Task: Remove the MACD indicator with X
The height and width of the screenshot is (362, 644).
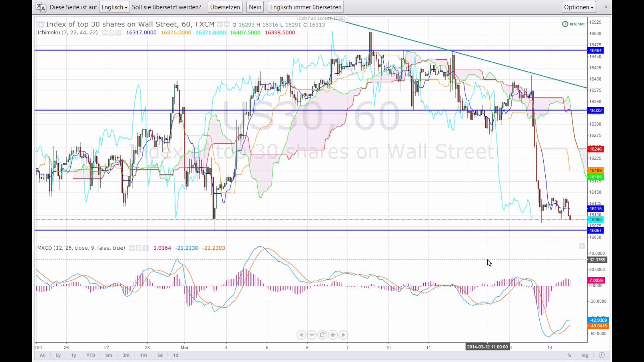Action: click(x=146, y=248)
